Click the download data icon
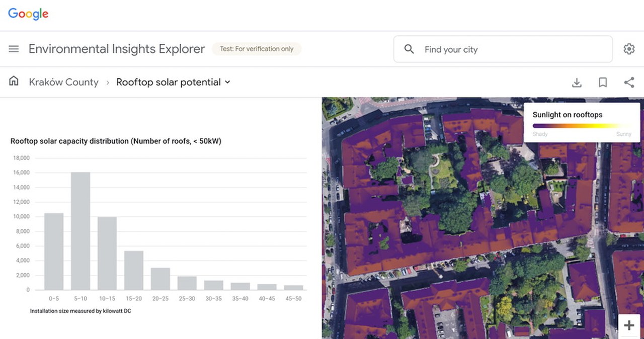The width and height of the screenshot is (644, 339). (577, 82)
